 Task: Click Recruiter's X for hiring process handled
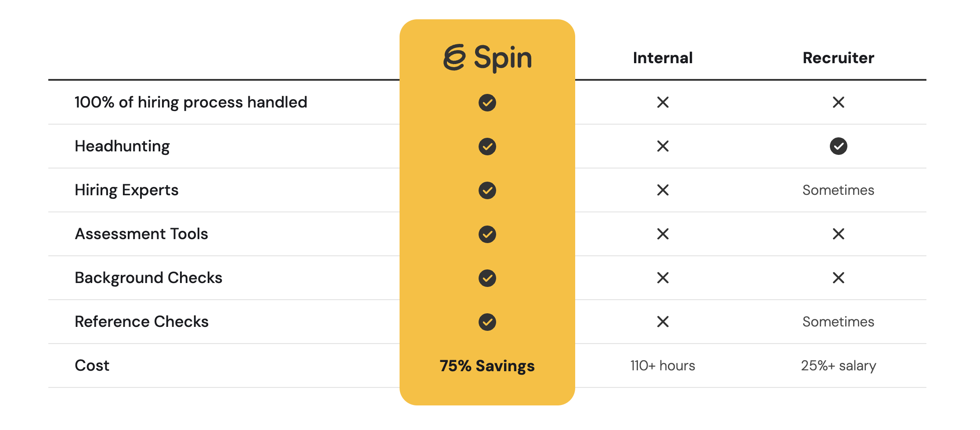pos(838,102)
